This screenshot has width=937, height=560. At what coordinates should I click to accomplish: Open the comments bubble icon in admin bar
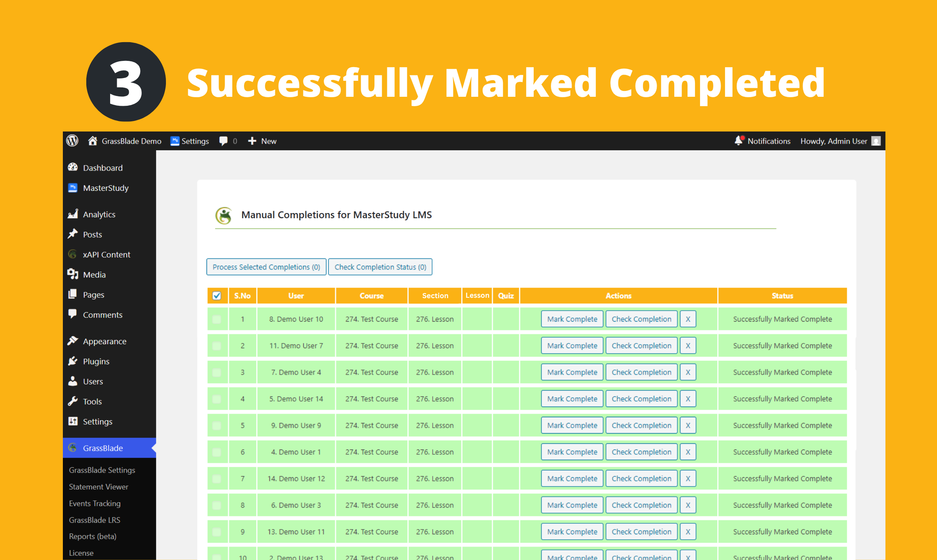click(223, 141)
